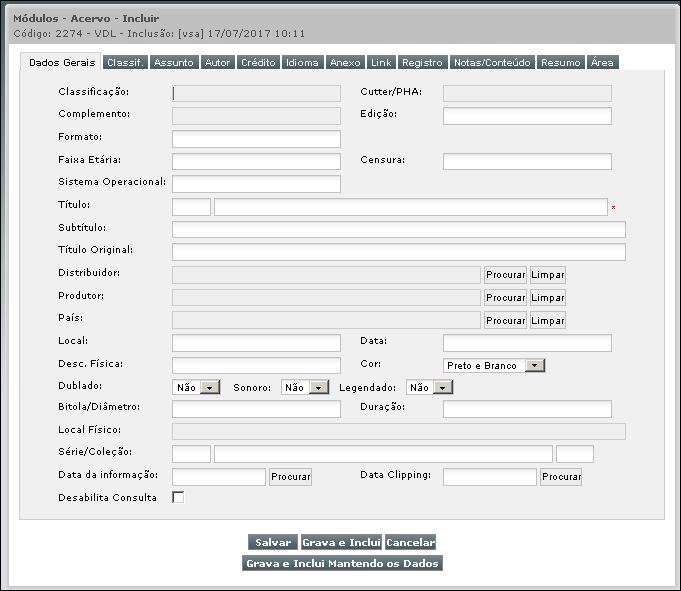Open the Link tab
Viewport: 681px width, 591px height.
click(381, 62)
